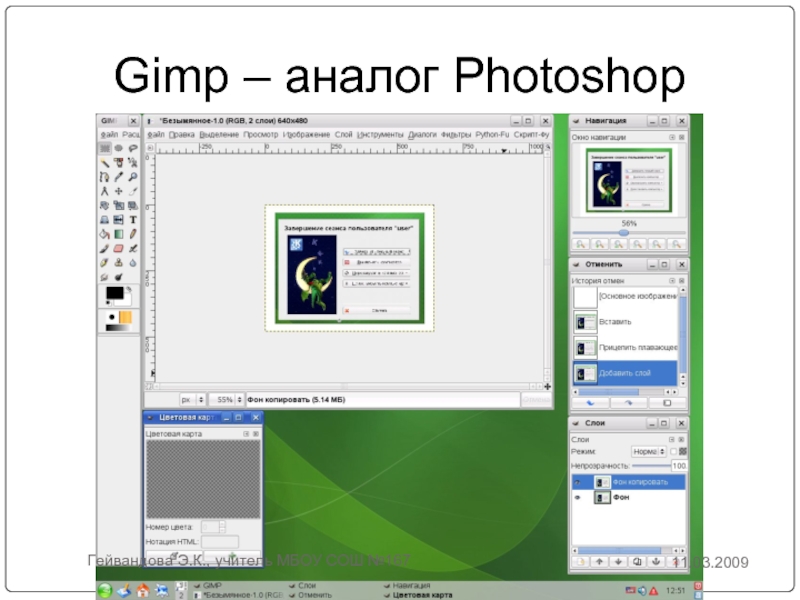Screen dimensions: 800x600
Task: Open the Фильтры menu
Action: pos(456,134)
